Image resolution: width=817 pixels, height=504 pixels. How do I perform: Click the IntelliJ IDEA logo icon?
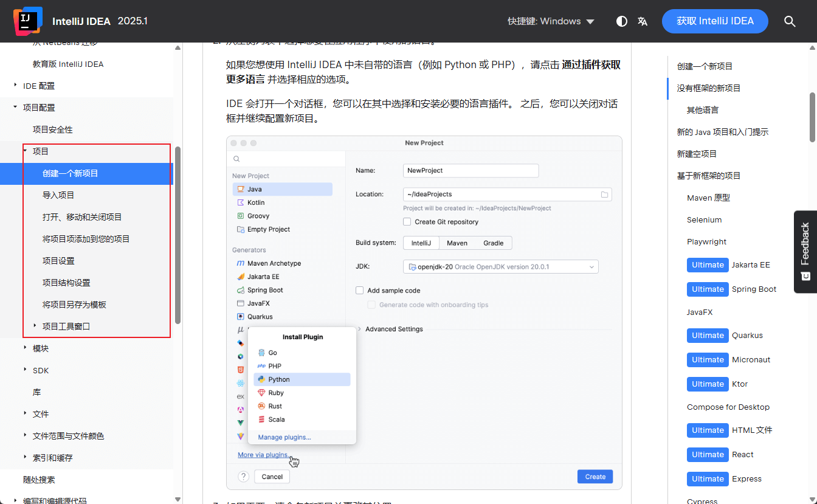point(27,21)
